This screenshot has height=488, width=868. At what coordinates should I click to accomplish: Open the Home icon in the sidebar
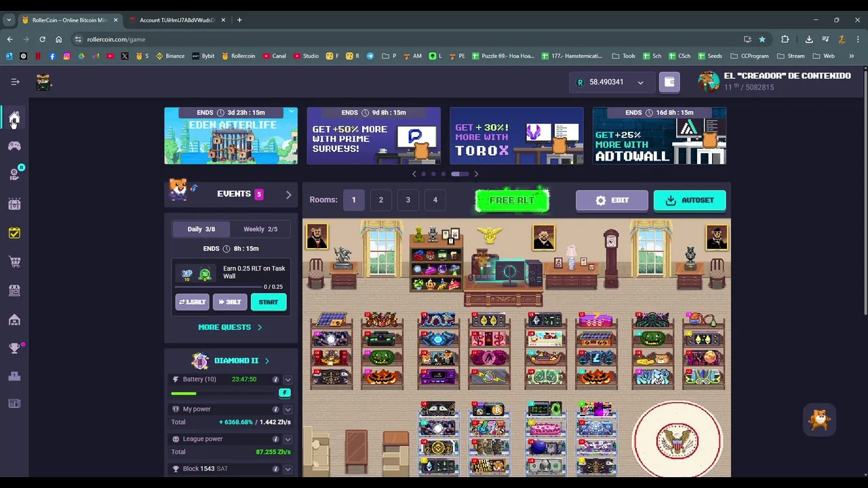[14, 117]
